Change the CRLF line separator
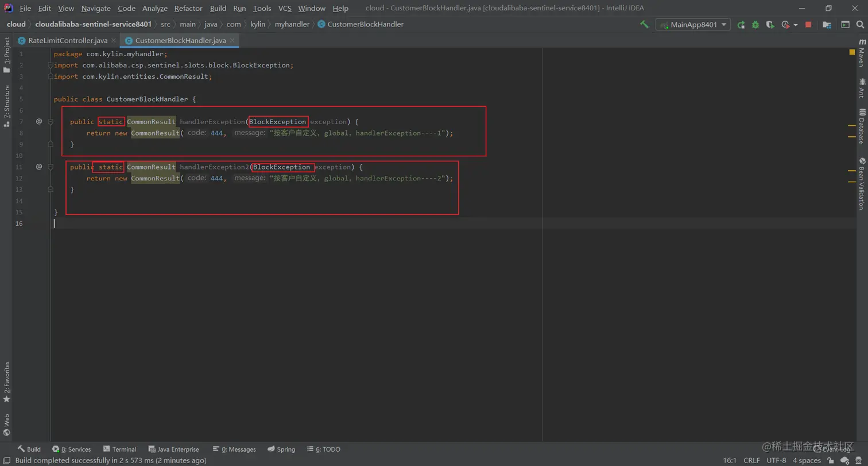This screenshot has height=466, width=868. (x=751, y=460)
